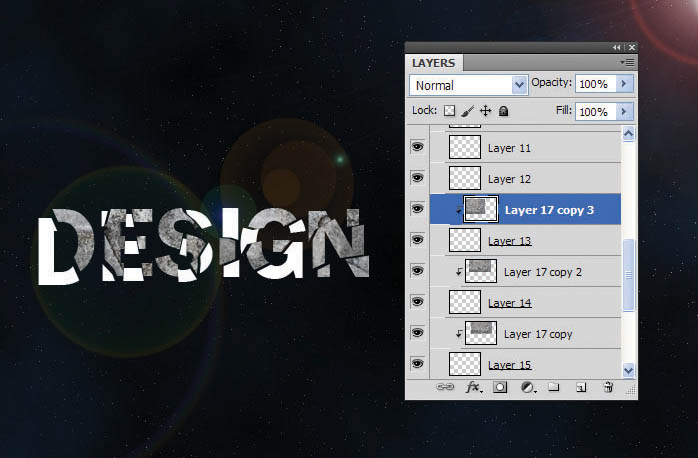This screenshot has height=458, width=698.
Task: Click Layer 17 copy 3 thumbnail
Action: pyautogui.click(x=481, y=209)
